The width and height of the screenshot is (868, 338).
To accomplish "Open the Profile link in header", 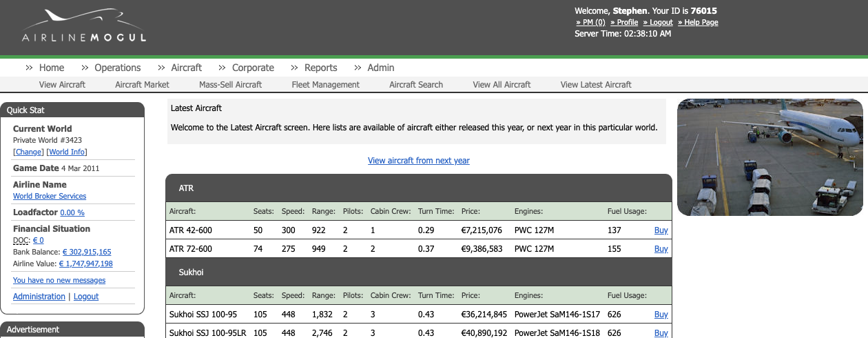I will coord(627,22).
